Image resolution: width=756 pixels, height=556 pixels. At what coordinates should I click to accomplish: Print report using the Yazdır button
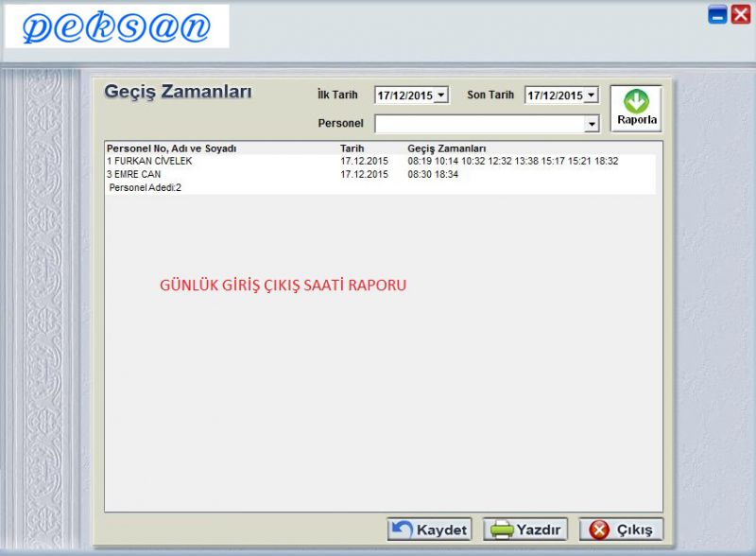tap(525, 530)
